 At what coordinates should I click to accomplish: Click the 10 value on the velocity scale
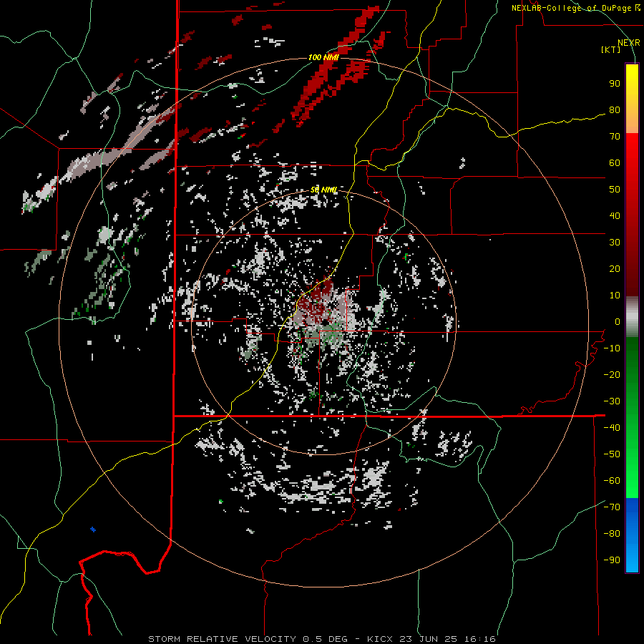(x=615, y=296)
